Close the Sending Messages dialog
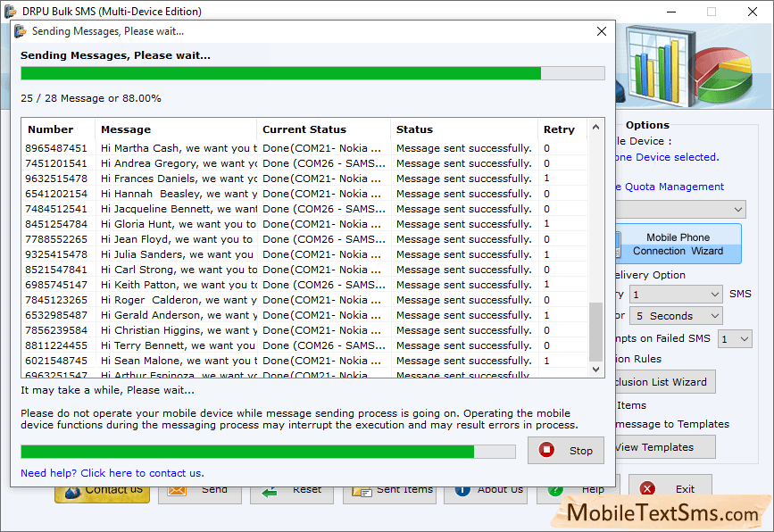The width and height of the screenshot is (774, 532). tap(601, 31)
